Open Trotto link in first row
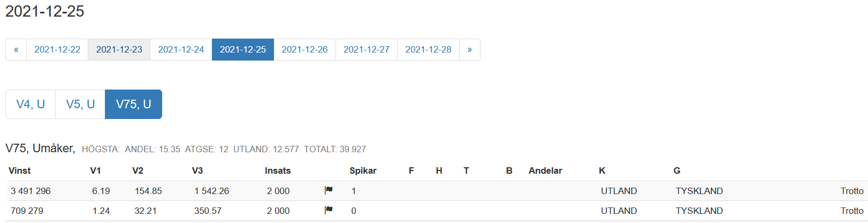The height and width of the screenshot is (223, 868). pos(852,191)
